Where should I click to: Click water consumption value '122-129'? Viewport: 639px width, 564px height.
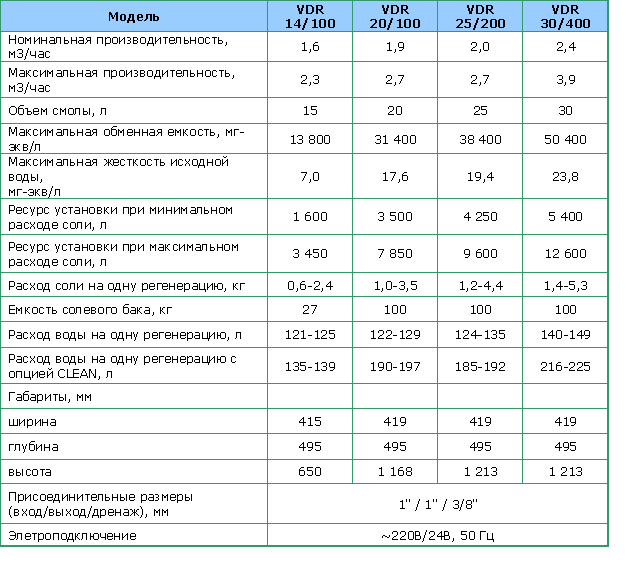pos(395,335)
